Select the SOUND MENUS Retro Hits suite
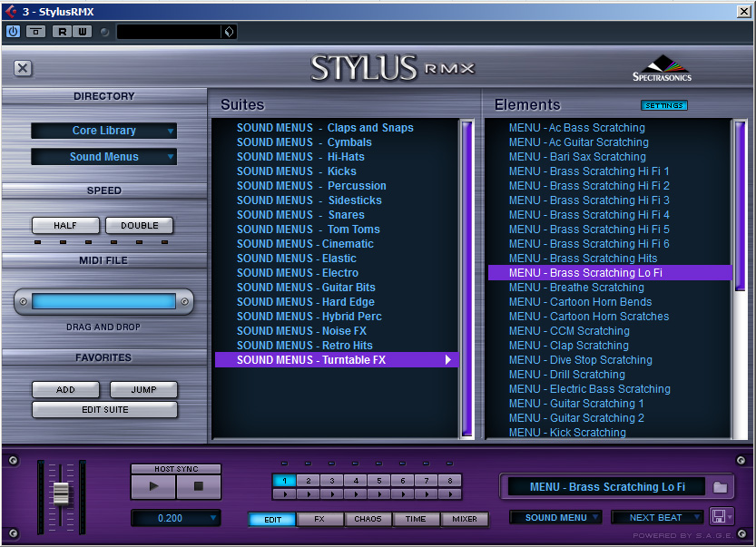This screenshot has height=547, width=756. click(336, 346)
